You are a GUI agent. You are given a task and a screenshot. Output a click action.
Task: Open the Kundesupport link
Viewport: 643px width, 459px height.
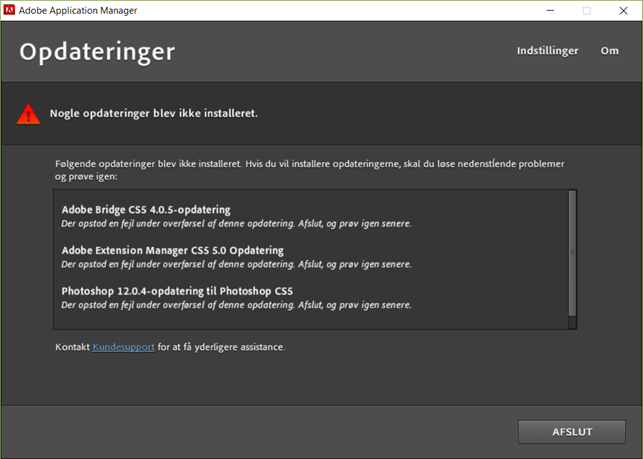click(123, 347)
